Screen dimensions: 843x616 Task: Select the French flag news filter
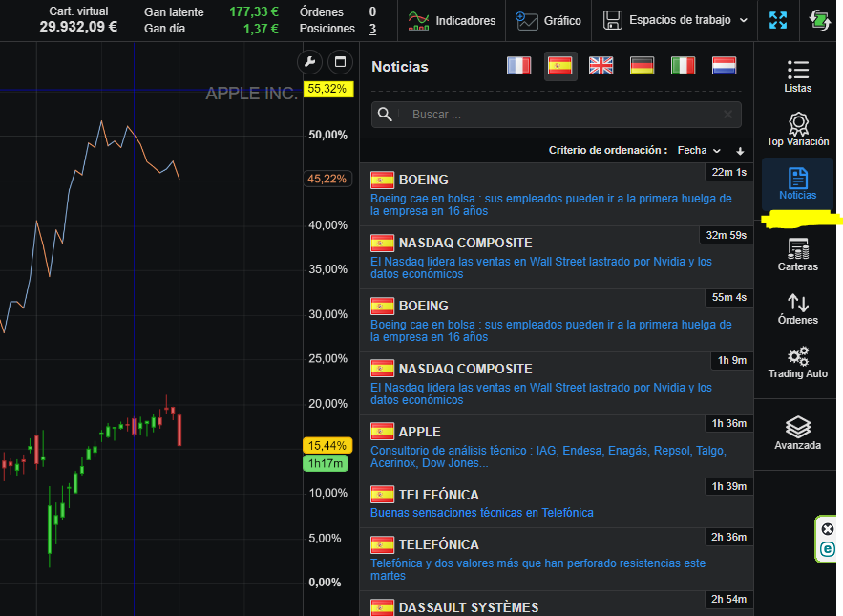518,66
